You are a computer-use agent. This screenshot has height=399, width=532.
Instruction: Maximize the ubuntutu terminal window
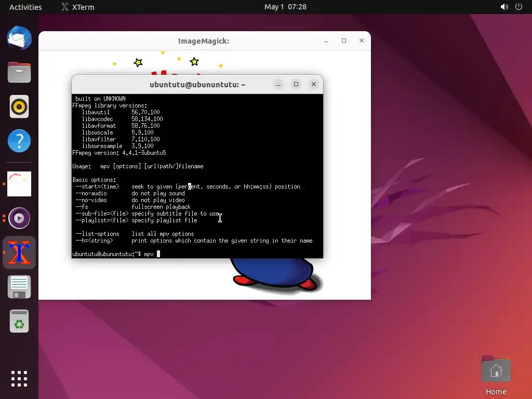(x=296, y=84)
